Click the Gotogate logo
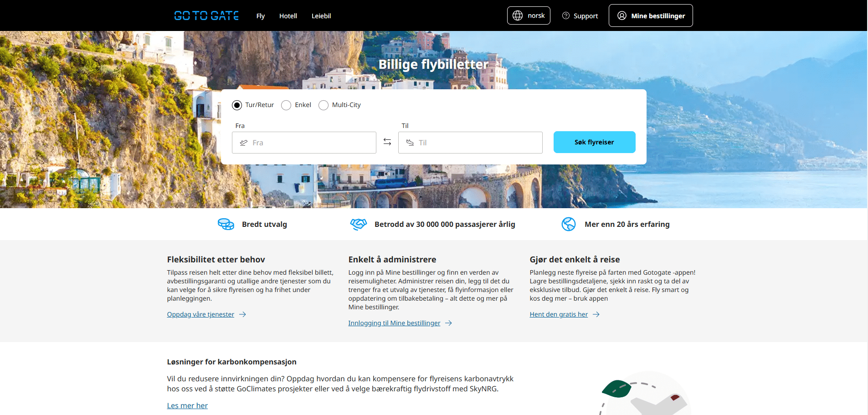This screenshot has width=868, height=415. (x=206, y=16)
